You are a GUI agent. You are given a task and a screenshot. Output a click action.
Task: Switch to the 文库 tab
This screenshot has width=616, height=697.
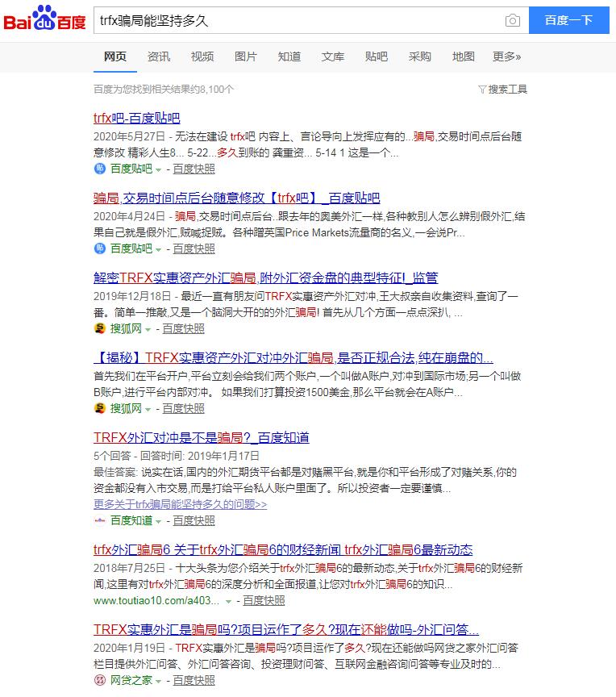point(333,56)
